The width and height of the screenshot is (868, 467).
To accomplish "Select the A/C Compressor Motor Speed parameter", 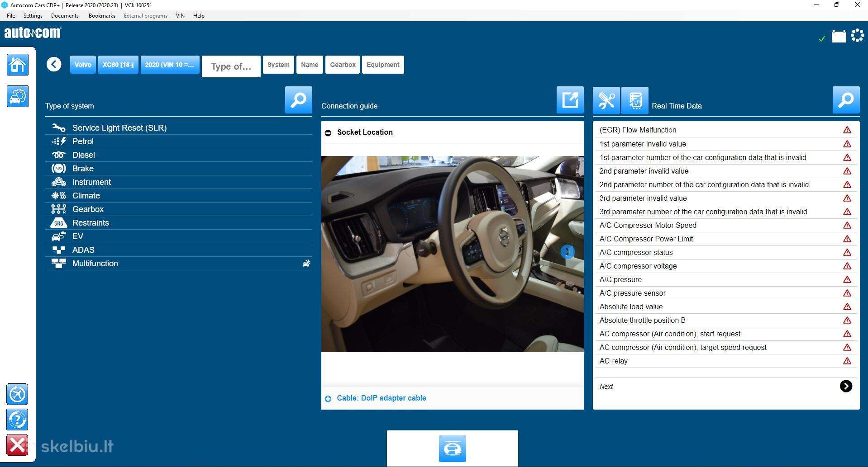I will (726, 225).
